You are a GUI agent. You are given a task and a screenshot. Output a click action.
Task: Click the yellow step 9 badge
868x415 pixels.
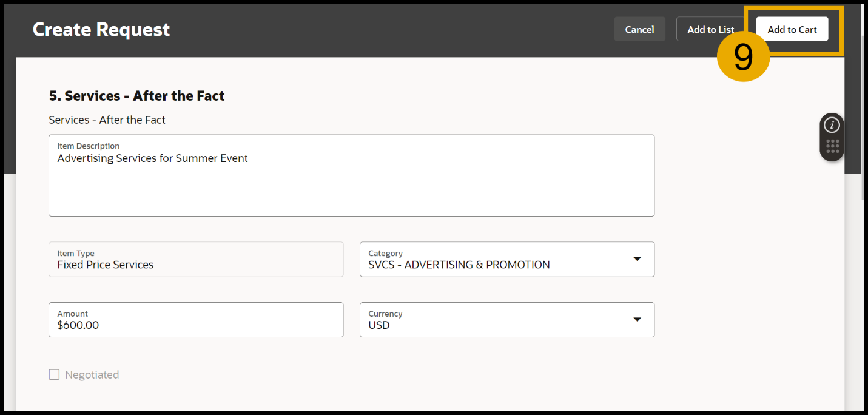pos(743,56)
